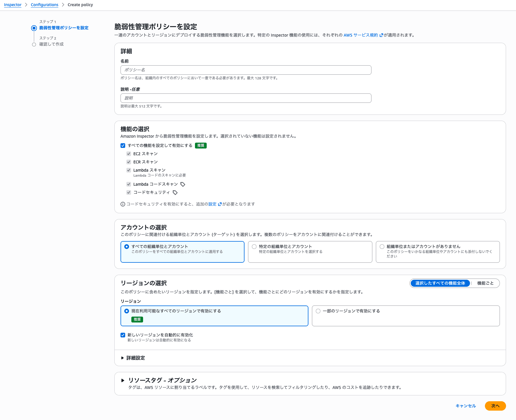Toggle the EC2 スキャン checkbox

129,154
